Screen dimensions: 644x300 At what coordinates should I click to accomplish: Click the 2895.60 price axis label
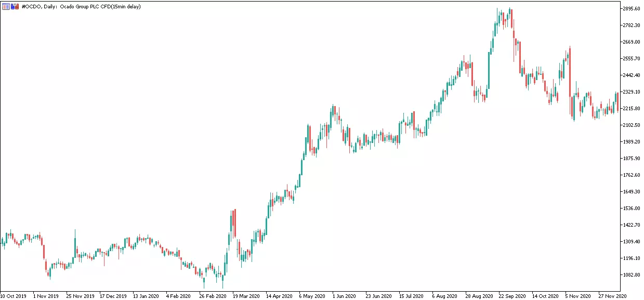coord(632,9)
